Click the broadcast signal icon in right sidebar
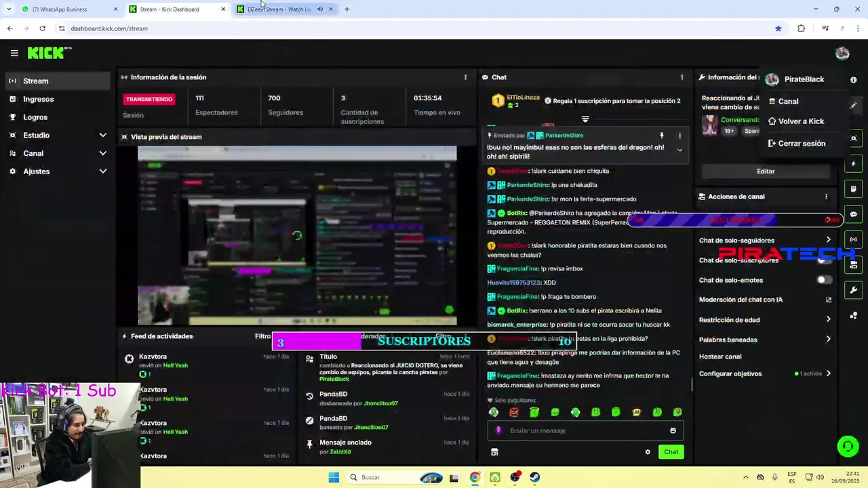868x488 pixels. (853, 239)
